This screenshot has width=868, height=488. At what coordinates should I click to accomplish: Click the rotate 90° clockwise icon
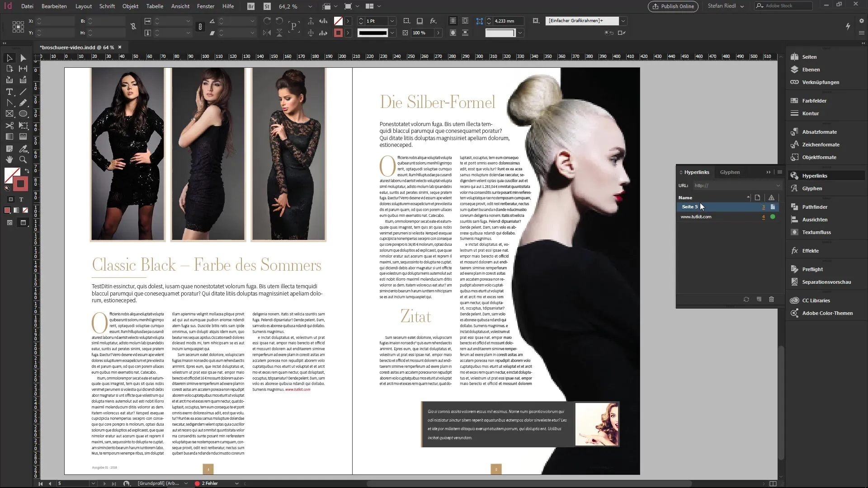pos(267,21)
